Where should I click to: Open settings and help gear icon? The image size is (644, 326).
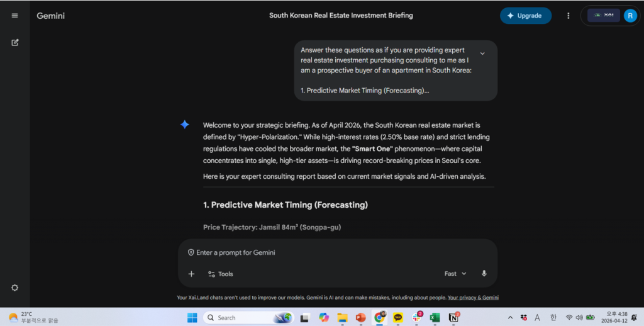(x=14, y=288)
